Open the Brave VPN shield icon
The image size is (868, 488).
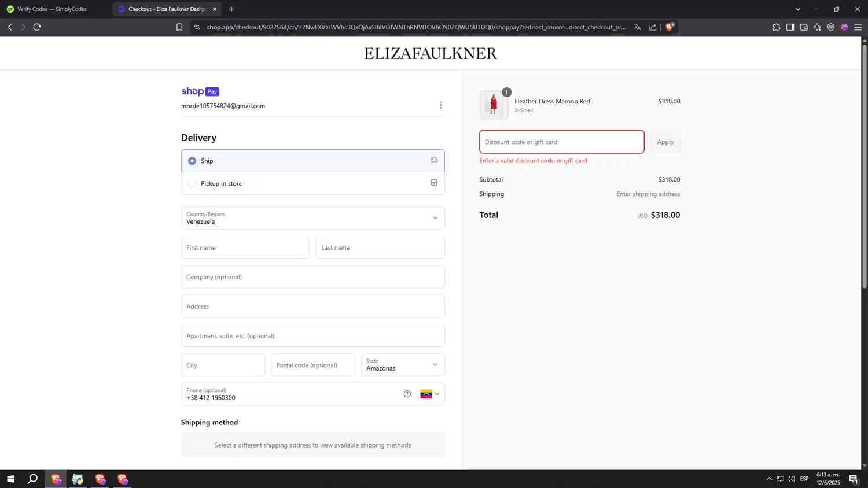click(831, 27)
